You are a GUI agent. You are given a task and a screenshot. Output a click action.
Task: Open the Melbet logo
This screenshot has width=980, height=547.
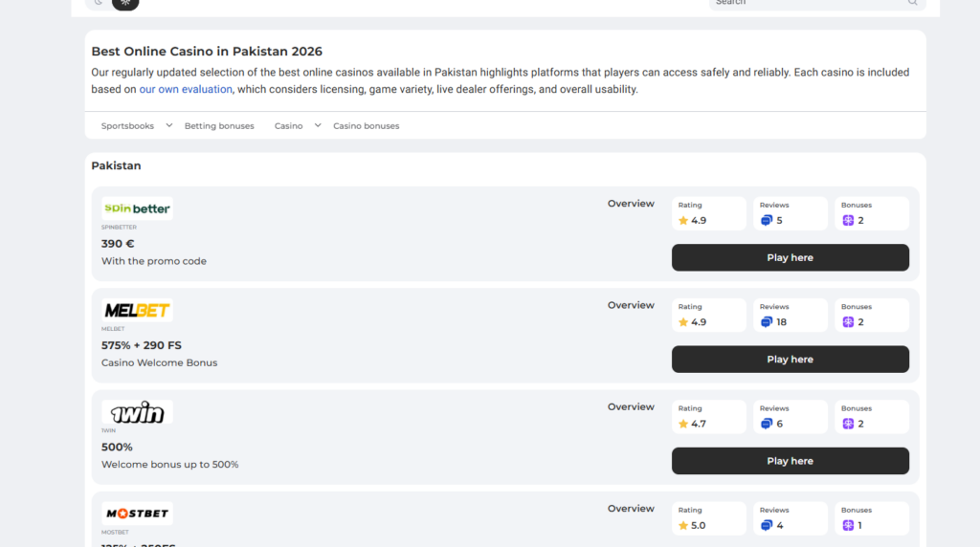[x=137, y=311]
